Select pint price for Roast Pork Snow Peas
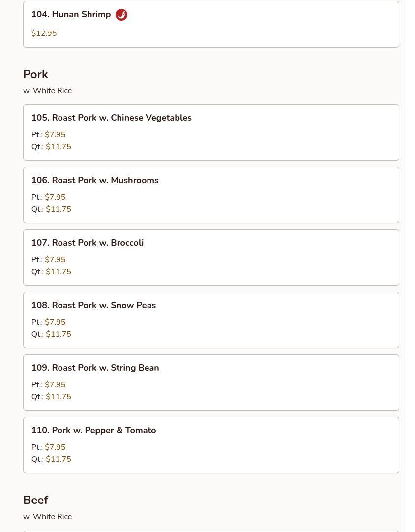The height and width of the screenshot is (532, 415). (55, 322)
